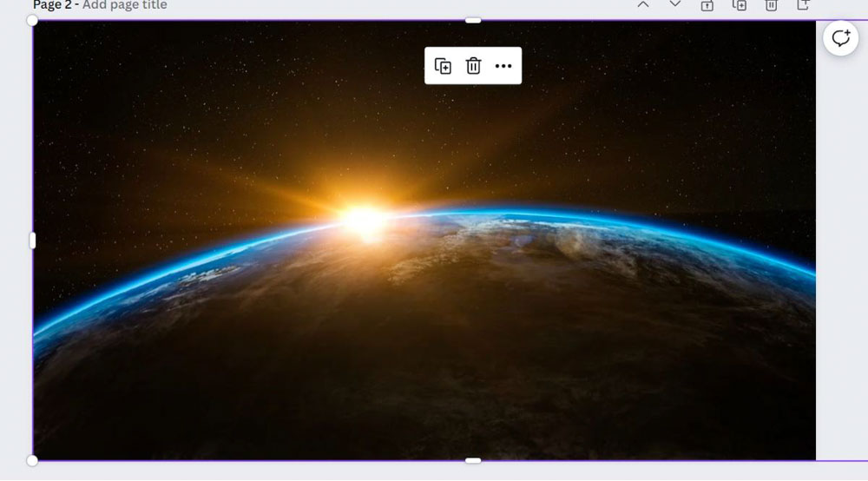Image resolution: width=868 pixels, height=481 pixels.
Task: Click the bottom-center edge handle of image
Action: pyautogui.click(x=473, y=460)
